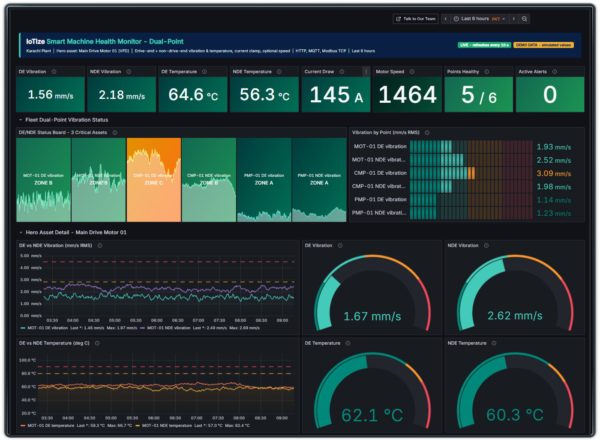Click the 2.52 mm/s value for MOT-01 NDE
This screenshot has height=441, width=600.
pyautogui.click(x=553, y=160)
